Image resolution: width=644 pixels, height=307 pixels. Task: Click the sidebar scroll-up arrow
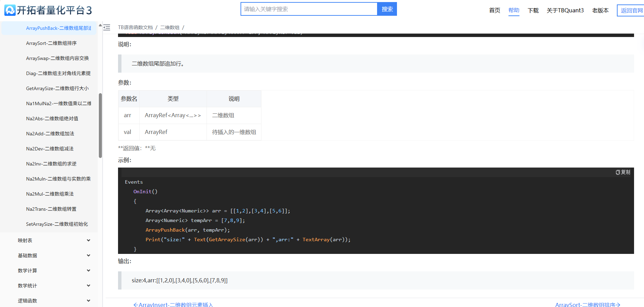100,25
